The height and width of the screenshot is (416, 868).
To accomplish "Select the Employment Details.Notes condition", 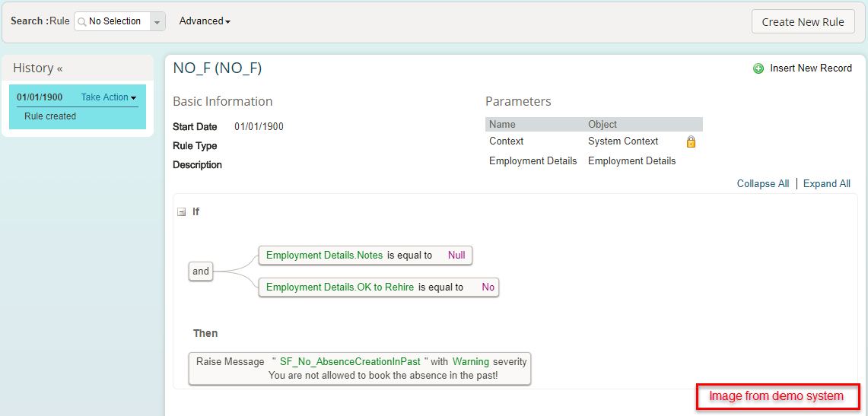I will tap(365, 256).
